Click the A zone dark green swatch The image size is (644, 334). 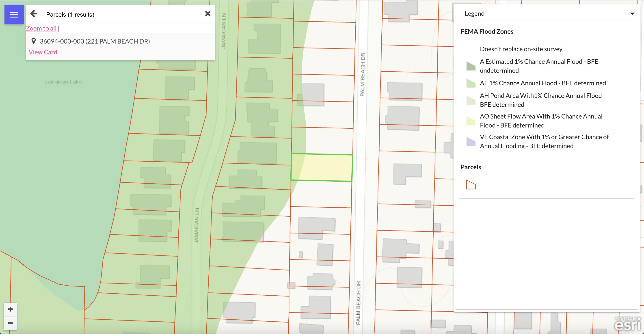tap(471, 66)
